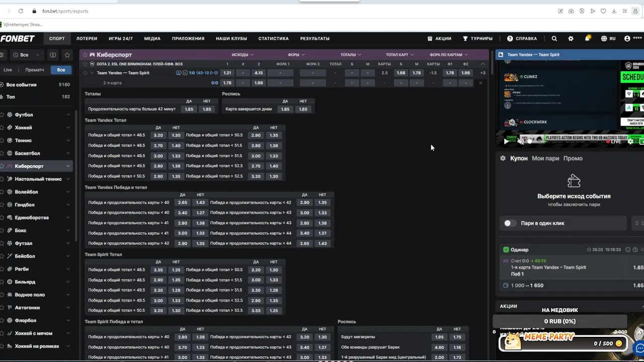Image resolution: width=644 pixels, height=362 pixels.
Task: Open the Игры 24/7 tab
Action: click(121, 38)
